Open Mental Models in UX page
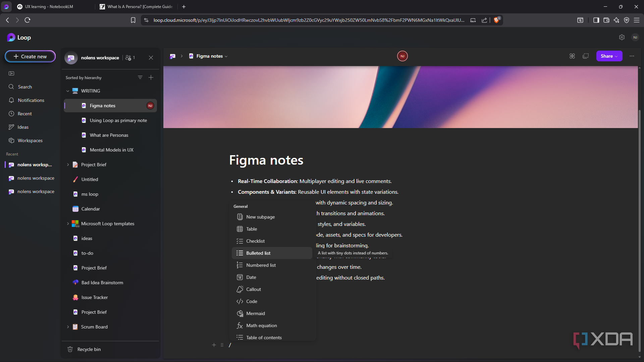Viewport: 644px width, 362px height. [x=111, y=150]
